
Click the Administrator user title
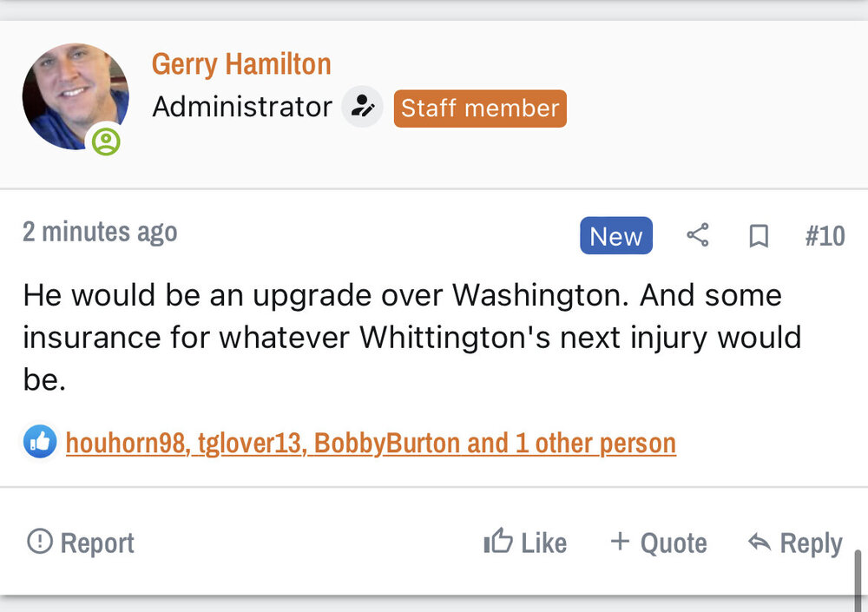tap(242, 108)
